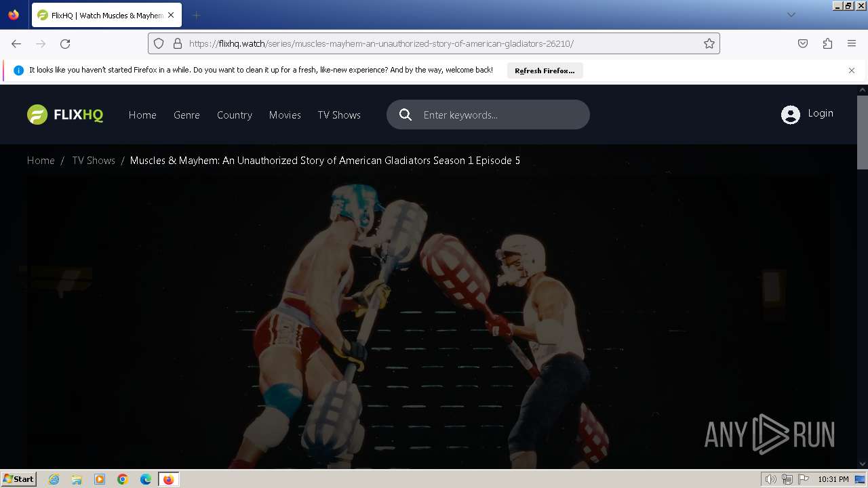This screenshot has height=488, width=868.
Task: Click the Enter keywords search field
Action: (488, 115)
